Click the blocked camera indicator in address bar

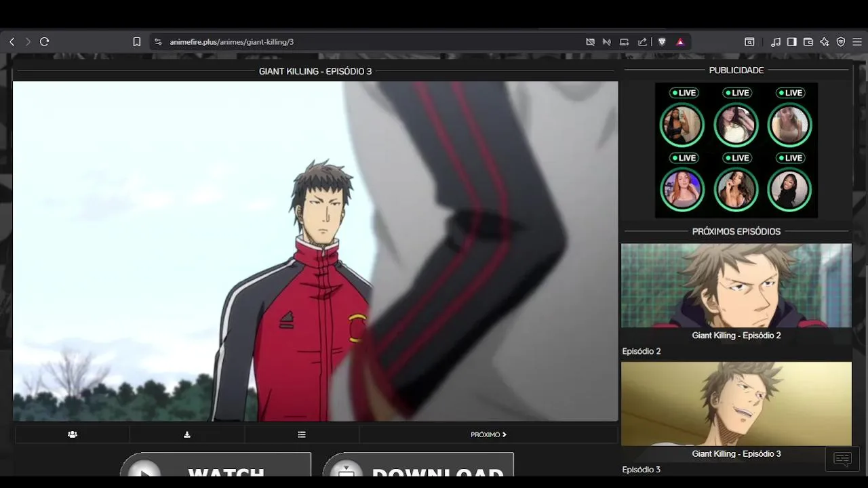pos(591,42)
